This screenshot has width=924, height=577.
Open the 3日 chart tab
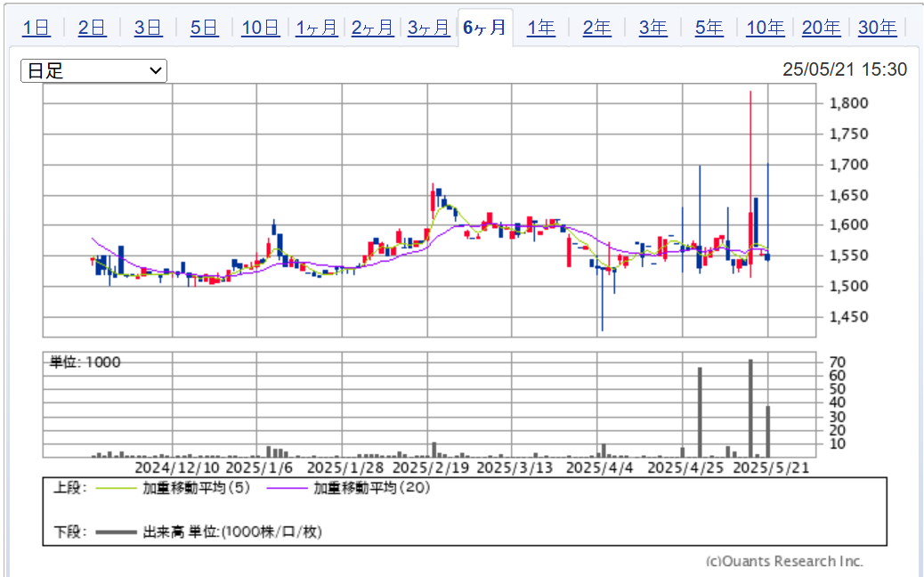148,28
